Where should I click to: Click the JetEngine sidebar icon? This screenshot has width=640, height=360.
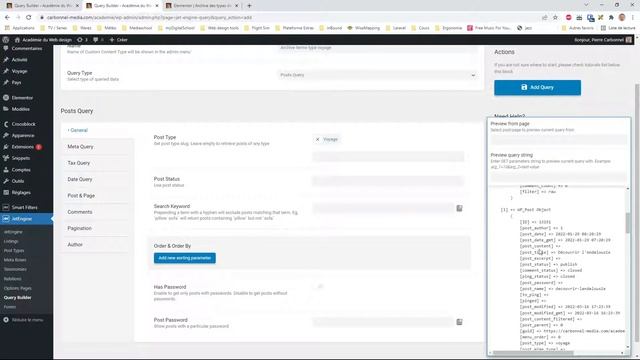coord(6,219)
